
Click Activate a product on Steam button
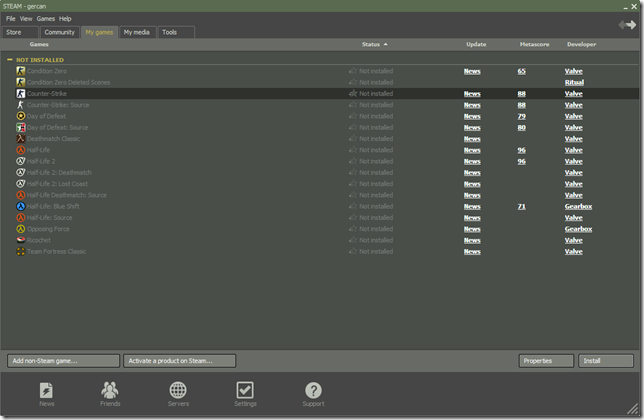(x=179, y=361)
